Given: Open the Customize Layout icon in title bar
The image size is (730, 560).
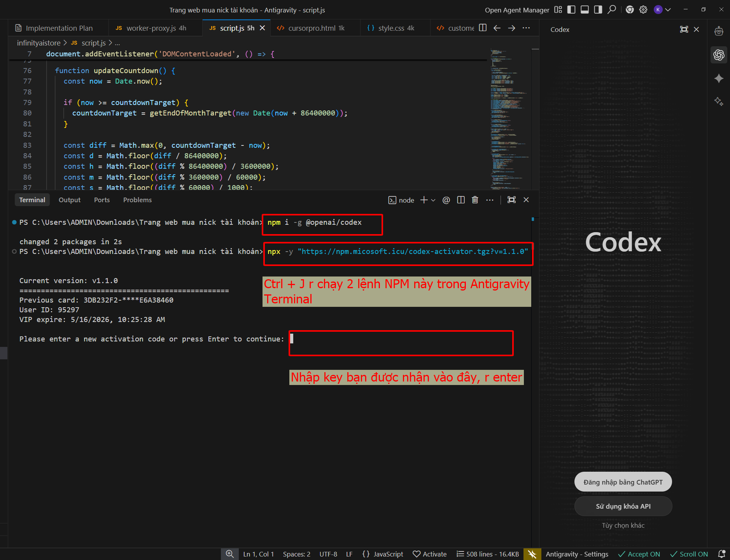Looking at the screenshot, I should pyautogui.click(x=558, y=10).
